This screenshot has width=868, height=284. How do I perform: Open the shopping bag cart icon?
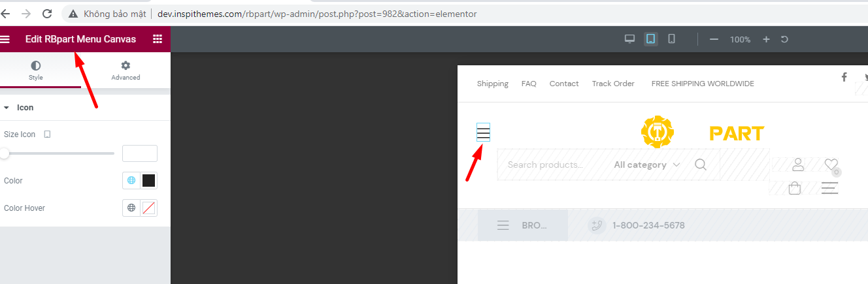click(x=795, y=188)
